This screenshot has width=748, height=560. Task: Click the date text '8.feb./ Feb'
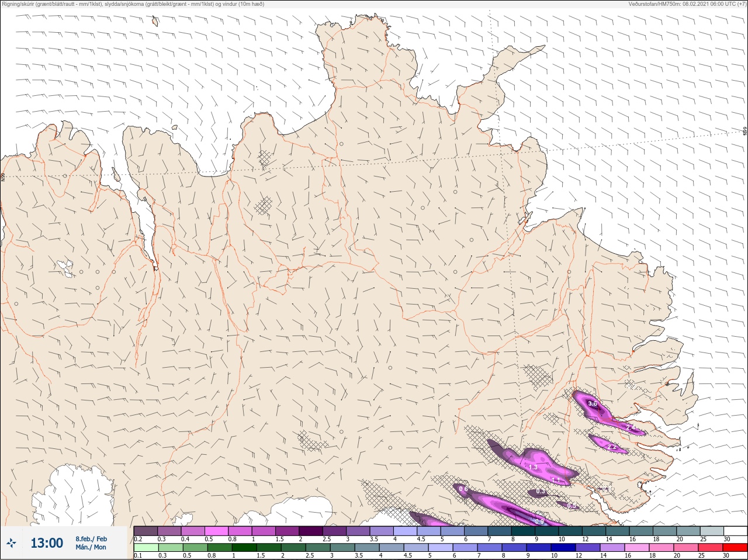click(x=91, y=538)
